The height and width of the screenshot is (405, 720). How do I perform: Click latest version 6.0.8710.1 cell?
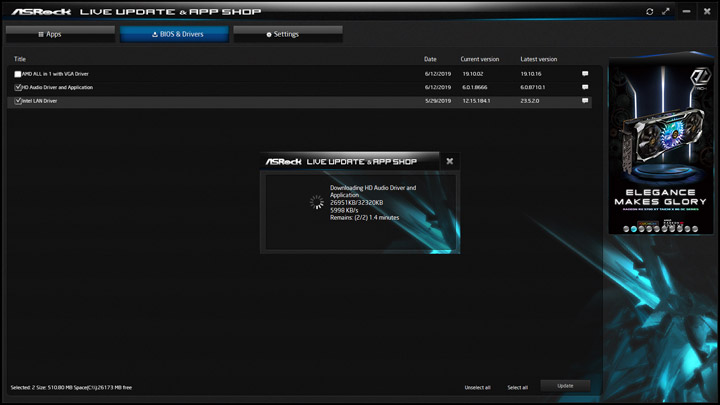click(x=533, y=87)
